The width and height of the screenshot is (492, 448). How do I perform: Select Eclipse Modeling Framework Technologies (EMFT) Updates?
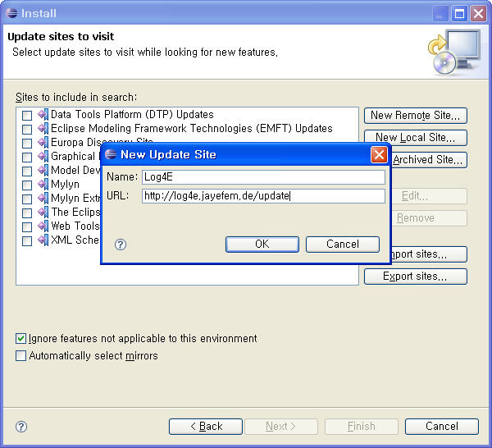[x=191, y=128]
